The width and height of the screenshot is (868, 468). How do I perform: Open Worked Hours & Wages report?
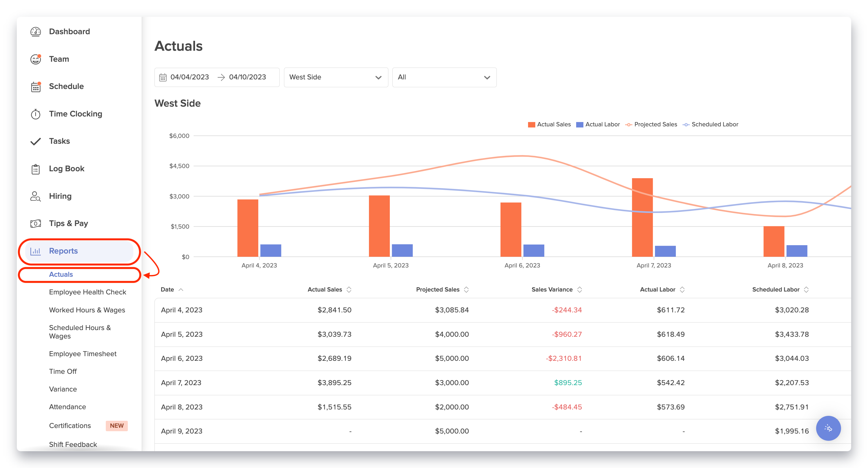point(87,310)
